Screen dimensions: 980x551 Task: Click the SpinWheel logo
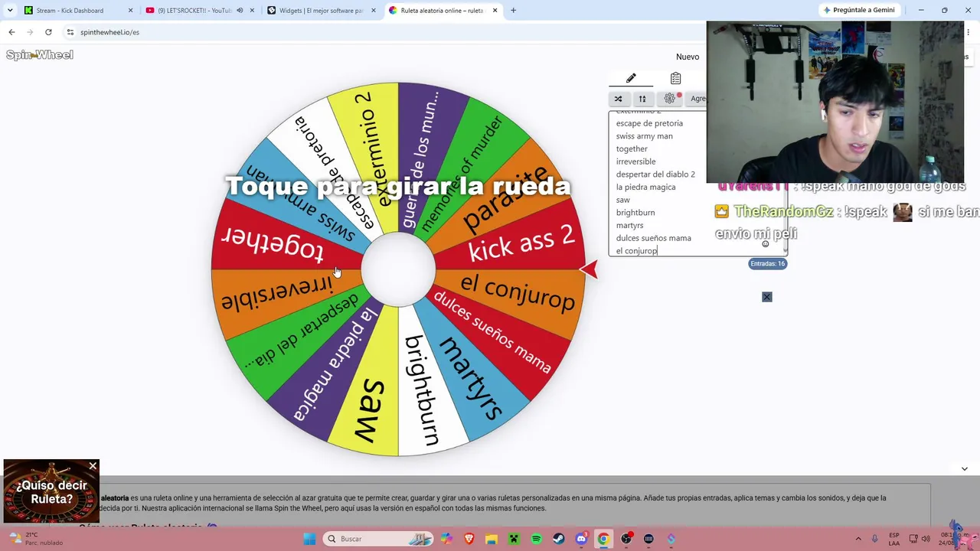tap(40, 55)
